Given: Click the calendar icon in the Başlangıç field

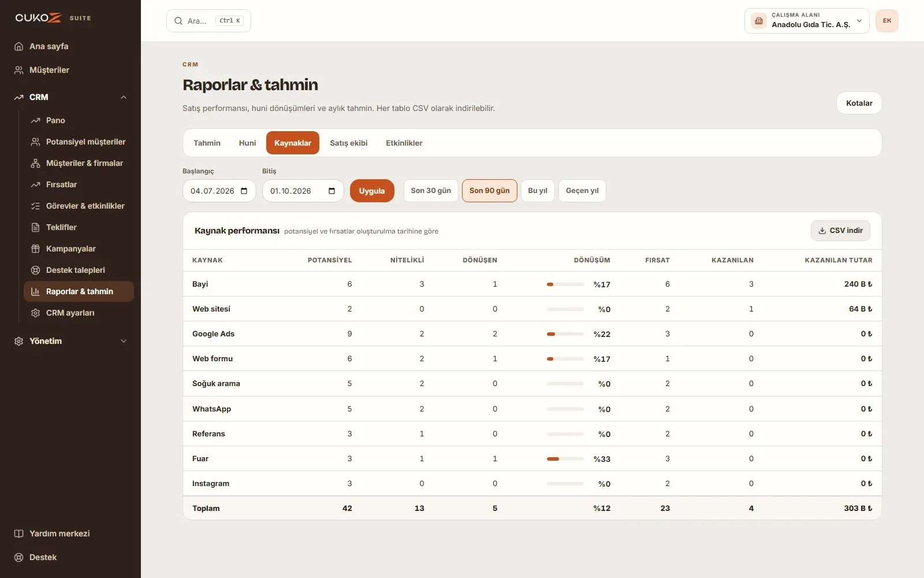Looking at the screenshot, I should (244, 191).
